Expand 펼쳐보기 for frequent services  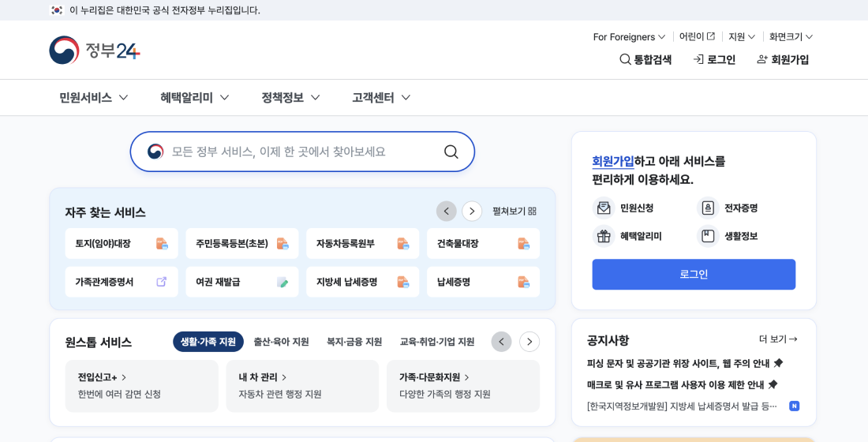tap(514, 212)
